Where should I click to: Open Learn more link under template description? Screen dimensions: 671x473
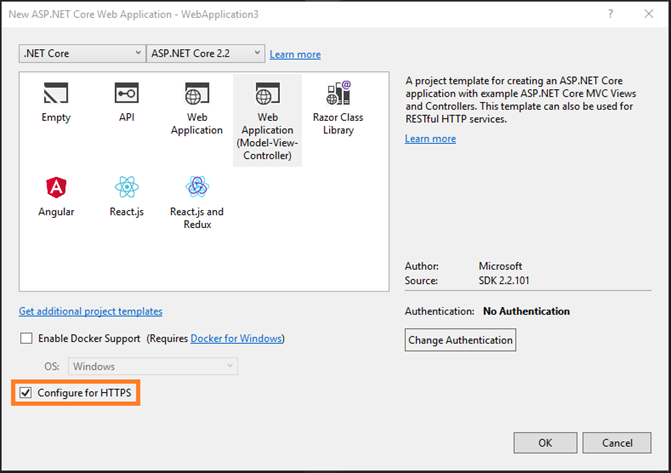pos(431,139)
